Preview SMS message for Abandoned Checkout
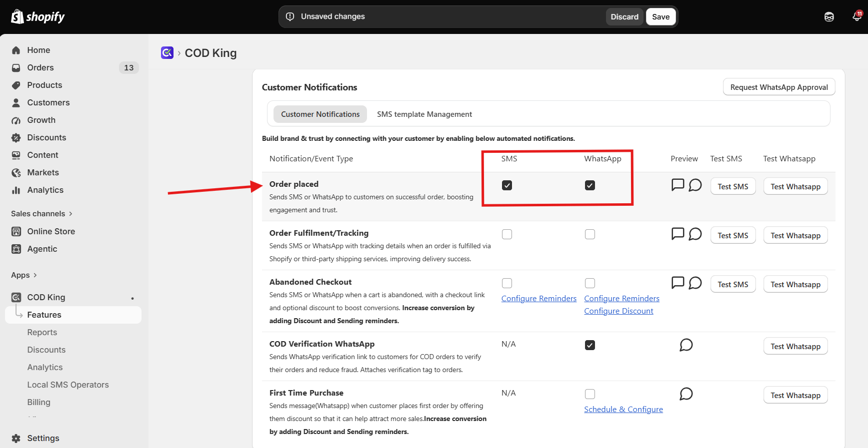The image size is (868, 448). (x=677, y=283)
